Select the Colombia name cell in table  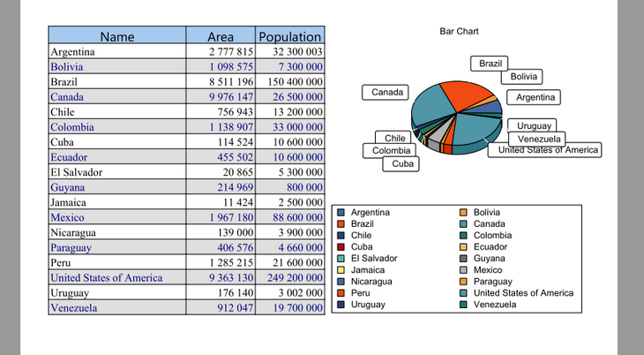[117, 126]
